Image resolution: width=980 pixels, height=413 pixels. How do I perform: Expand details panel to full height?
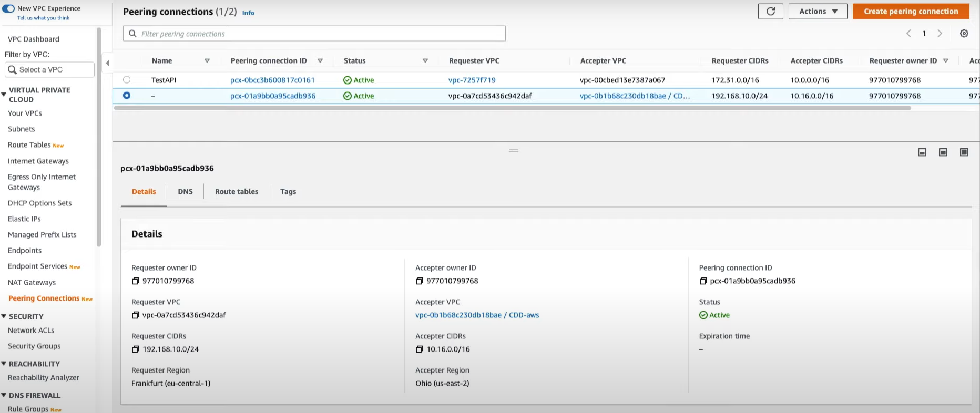click(x=964, y=152)
